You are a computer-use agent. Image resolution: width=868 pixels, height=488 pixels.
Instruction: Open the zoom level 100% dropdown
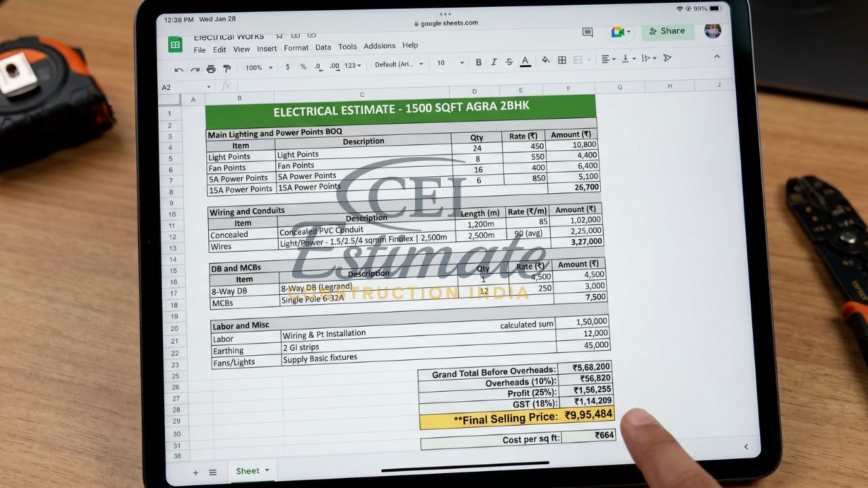[258, 68]
